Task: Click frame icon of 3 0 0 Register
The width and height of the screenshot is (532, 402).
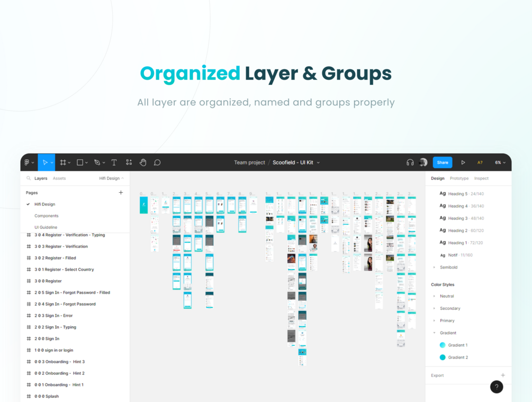Action: pos(29,281)
